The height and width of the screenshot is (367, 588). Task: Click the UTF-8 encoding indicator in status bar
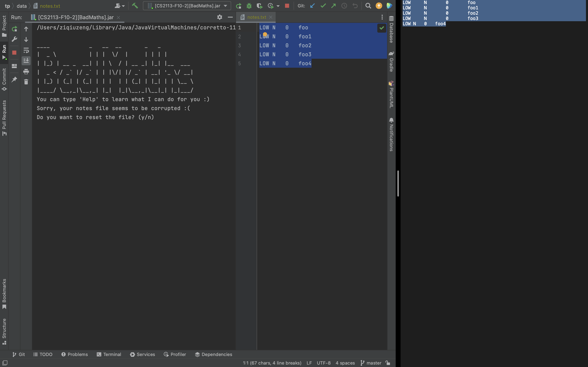point(323,363)
